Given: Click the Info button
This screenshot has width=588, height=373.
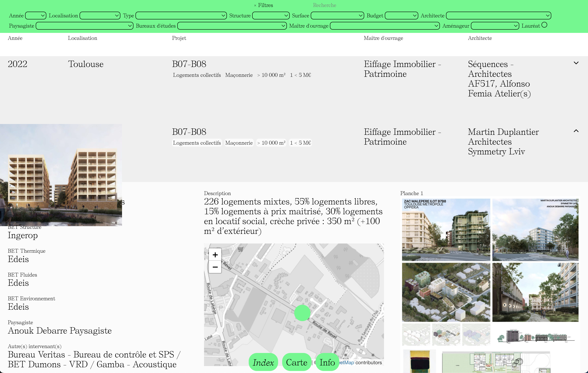Looking at the screenshot, I should [x=327, y=362].
